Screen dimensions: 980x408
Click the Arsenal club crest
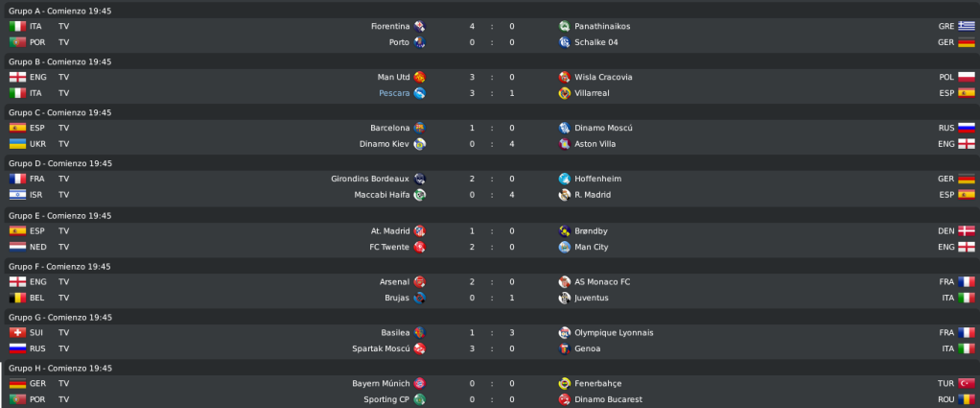coord(419,281)
